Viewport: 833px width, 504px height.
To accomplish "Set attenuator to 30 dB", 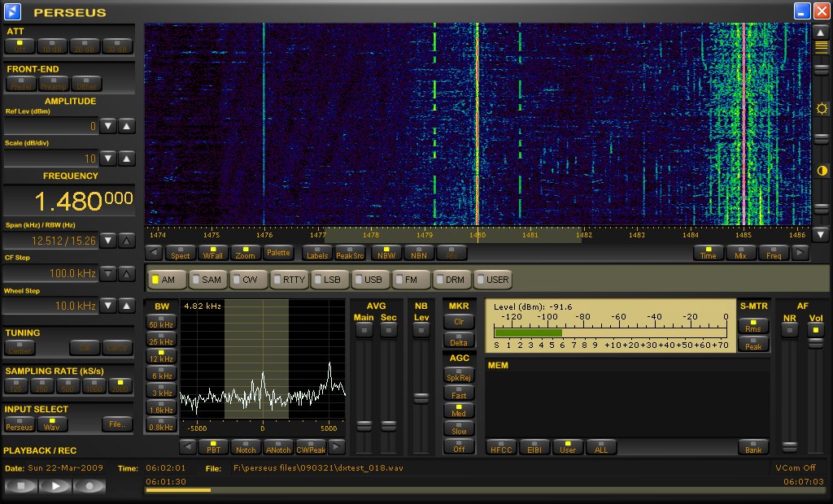I will [117, 46].
